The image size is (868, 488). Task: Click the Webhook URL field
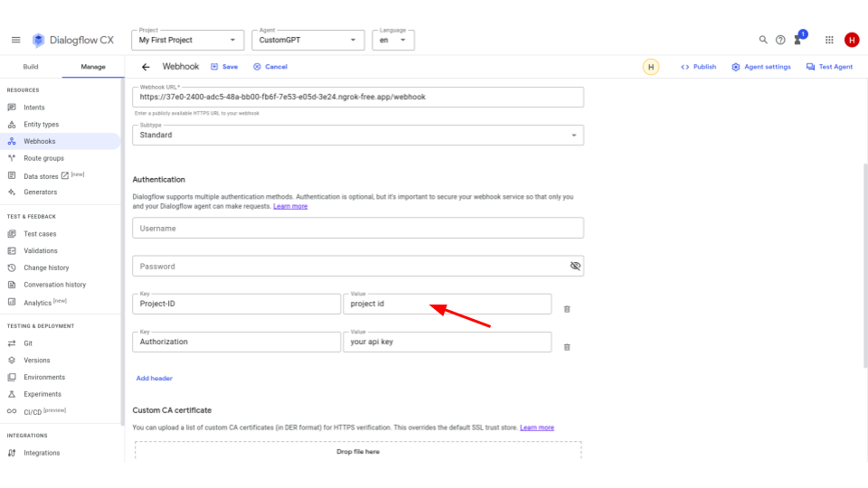click(x=358, y=97)
